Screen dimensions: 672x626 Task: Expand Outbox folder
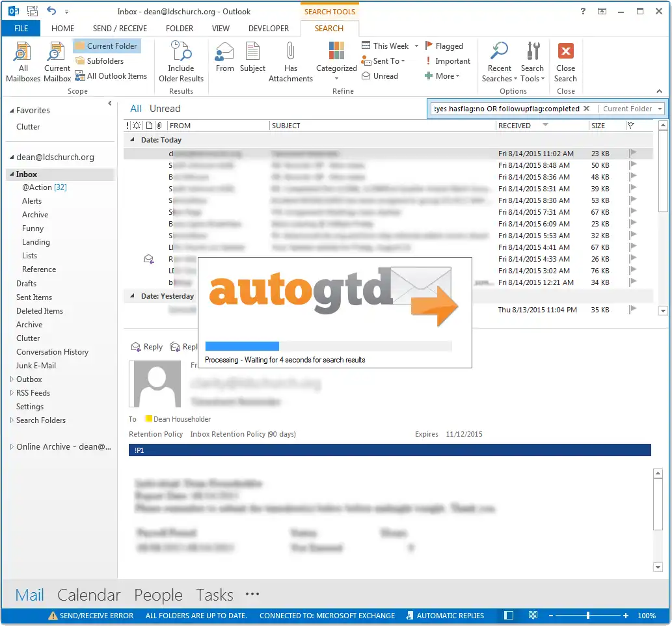(12, 379)
